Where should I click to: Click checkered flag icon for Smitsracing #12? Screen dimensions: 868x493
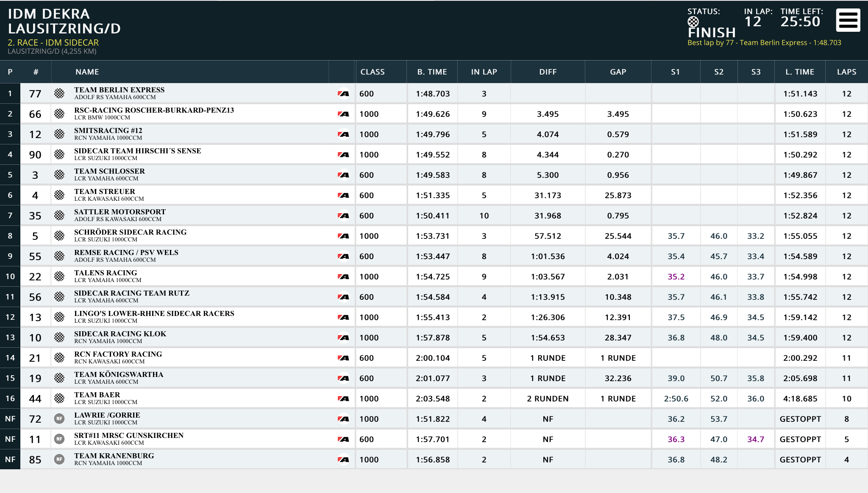59,134
